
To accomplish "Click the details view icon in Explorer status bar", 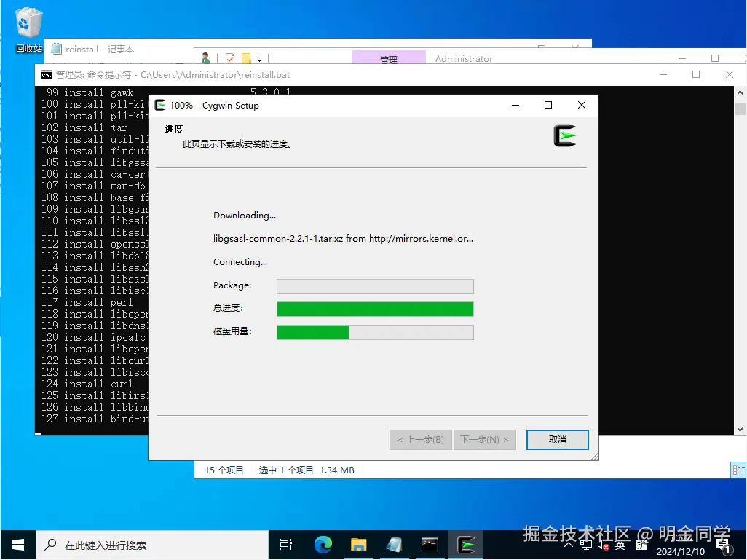I will pos(738,470).
